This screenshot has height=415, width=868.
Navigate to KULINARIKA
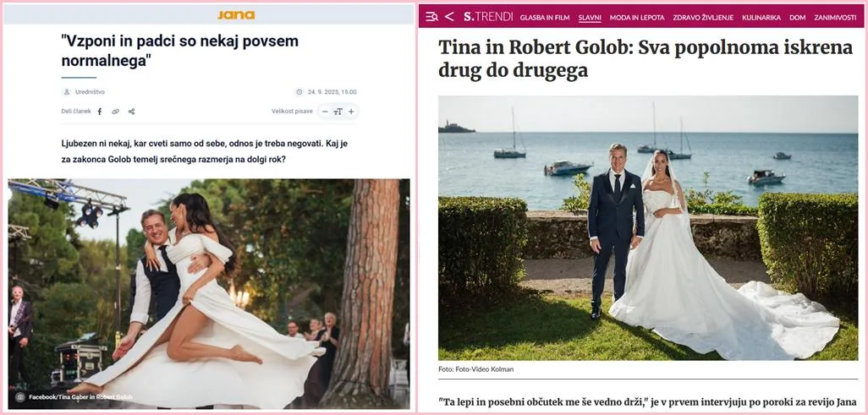(761, 18)
